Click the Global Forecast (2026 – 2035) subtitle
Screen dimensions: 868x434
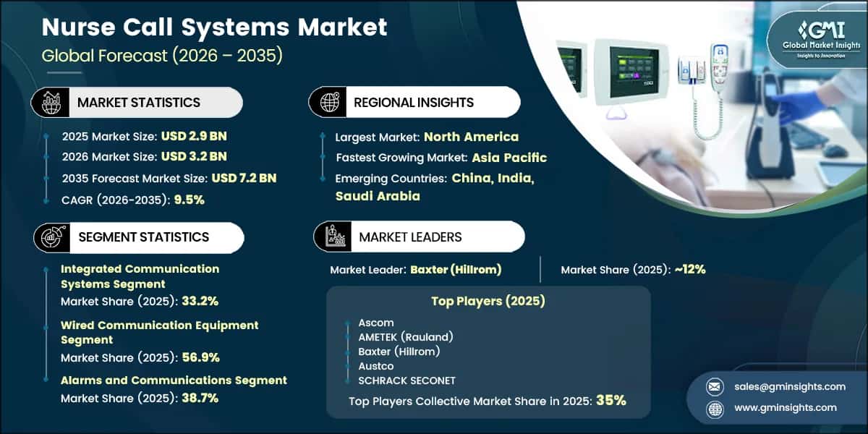[163, 56]
